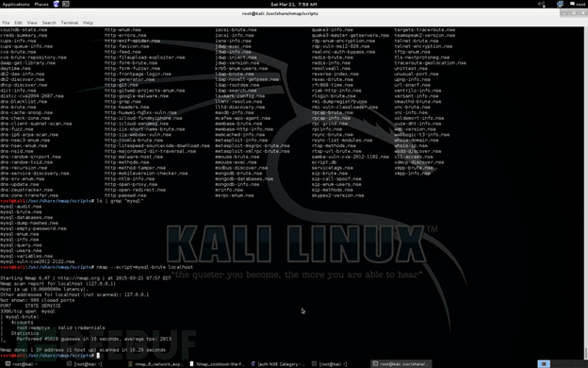Click the http-frontpage-login.nse file name
The image size is (588, 368).
138,74
